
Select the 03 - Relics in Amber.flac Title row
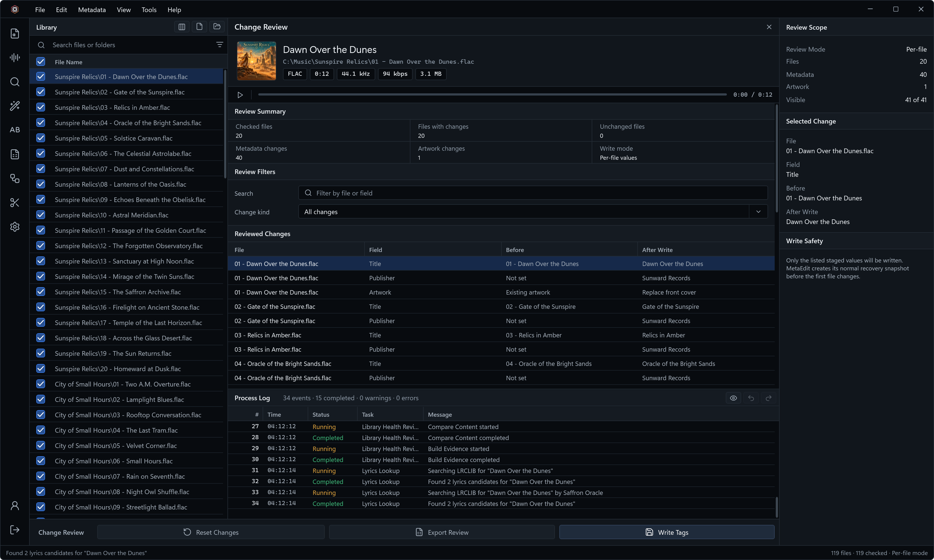coord(501,335)
